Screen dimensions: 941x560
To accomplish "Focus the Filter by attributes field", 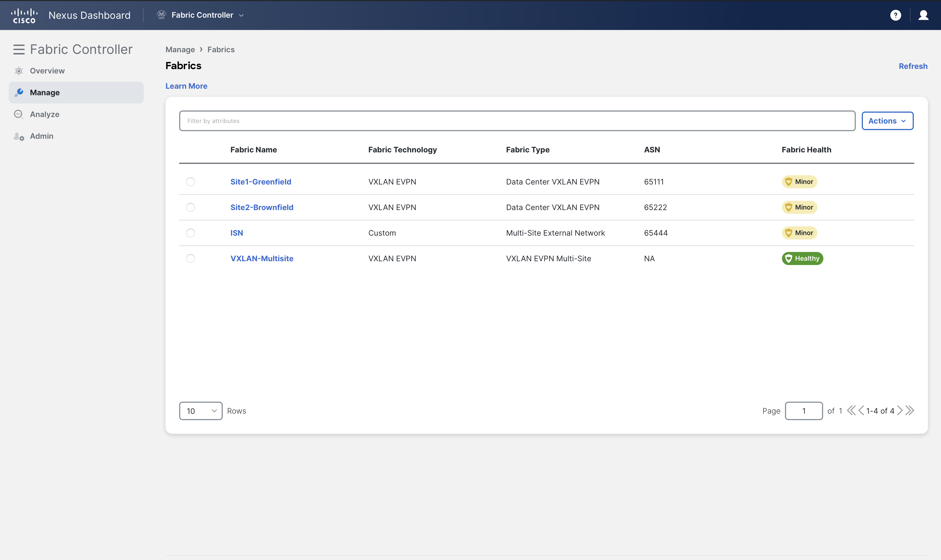I will point(517,121).
